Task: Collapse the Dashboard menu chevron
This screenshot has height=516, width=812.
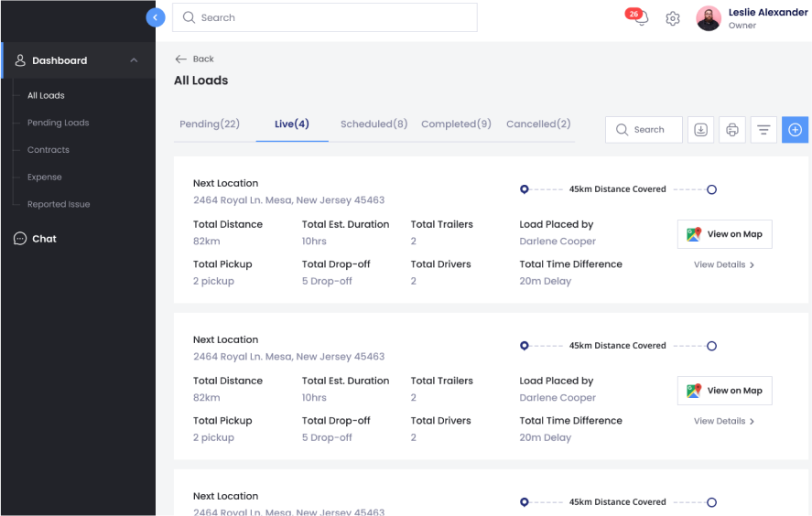Action: point(135,60)
